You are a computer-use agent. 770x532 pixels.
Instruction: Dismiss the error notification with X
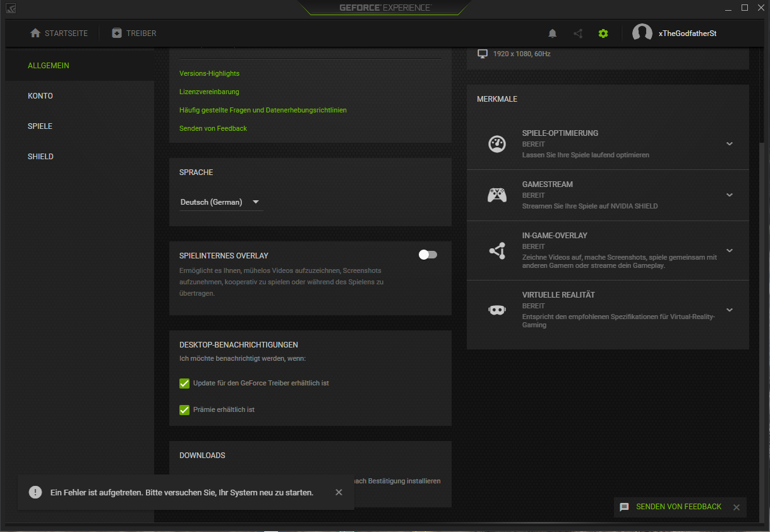(339, 492)
